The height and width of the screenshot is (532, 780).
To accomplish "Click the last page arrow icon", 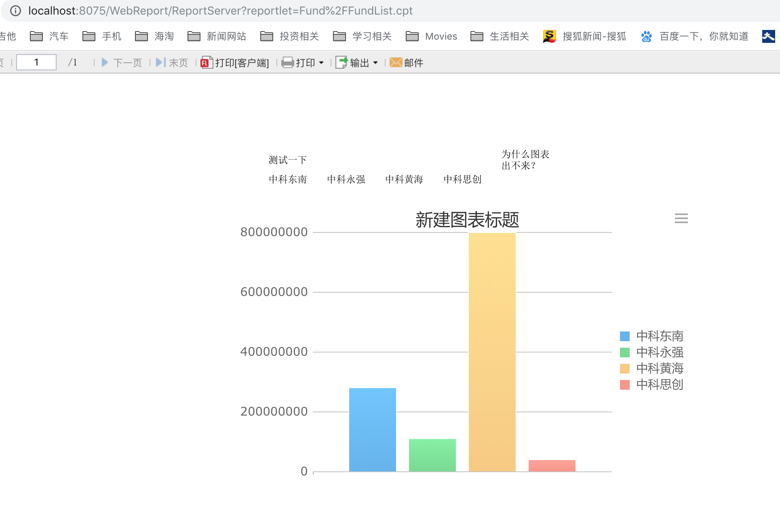I will (160, 63).
